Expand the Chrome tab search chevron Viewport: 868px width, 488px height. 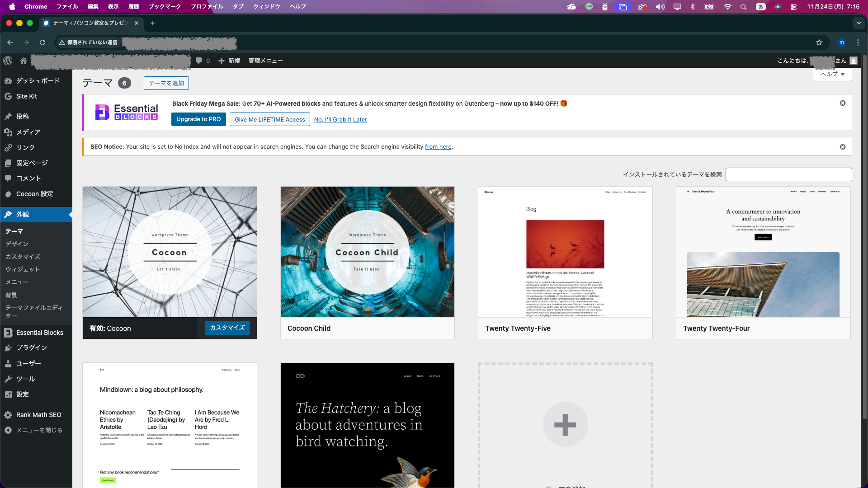(859, 23)
